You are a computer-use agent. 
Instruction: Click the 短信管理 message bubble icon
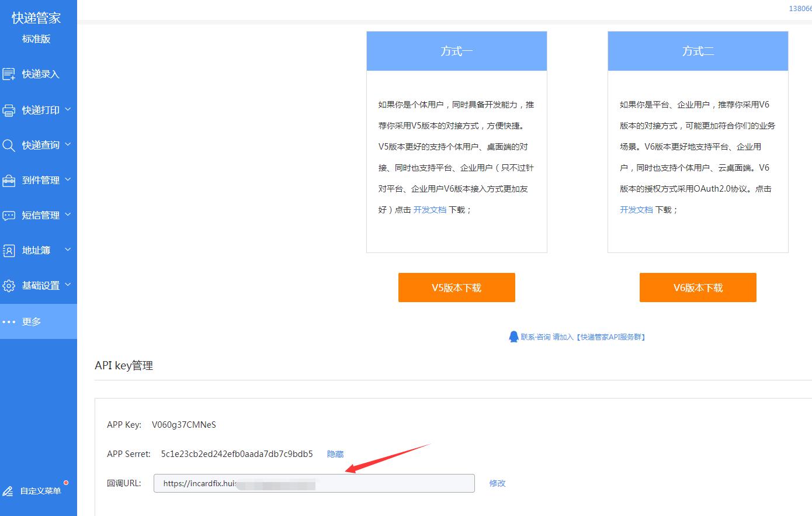click(x=9, y=216)
